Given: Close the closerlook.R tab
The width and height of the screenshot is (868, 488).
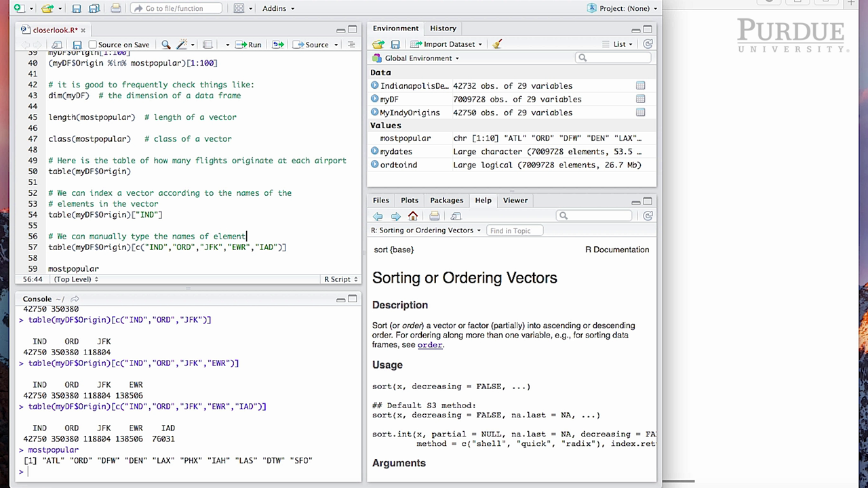Looking at the screenshot, I should point(85,30).
